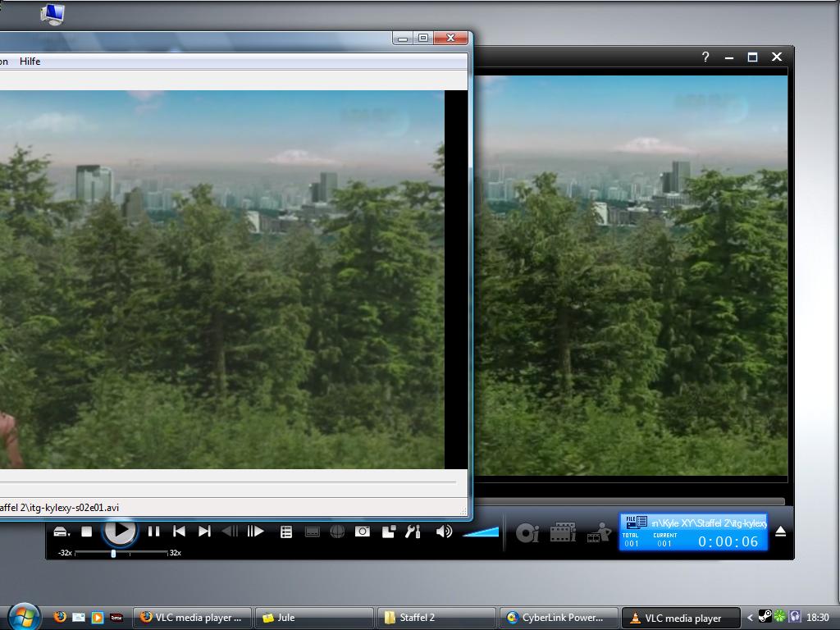Image resolution: width=840 pixels, height=630 pixels.
Task: Click the mail icon in Quick Launch
Action: tap(79, 617)
